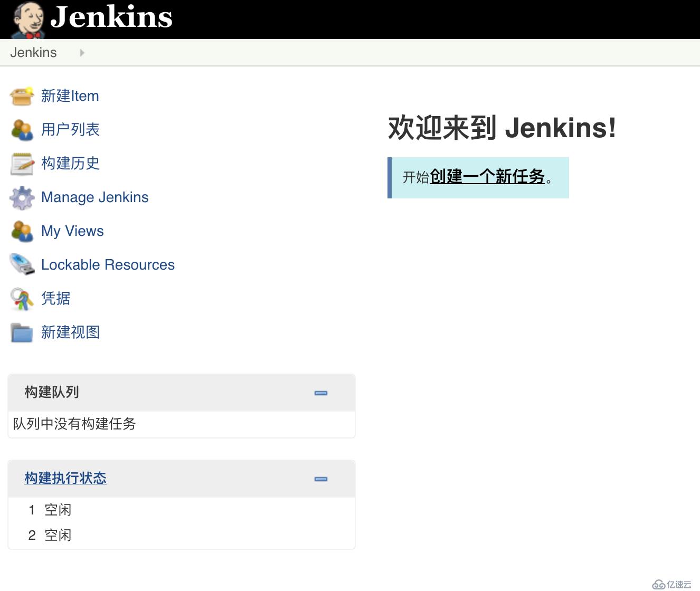Open the 新建Item link
700x591 pixels.
pyautogui.click(x=70, y=96)
